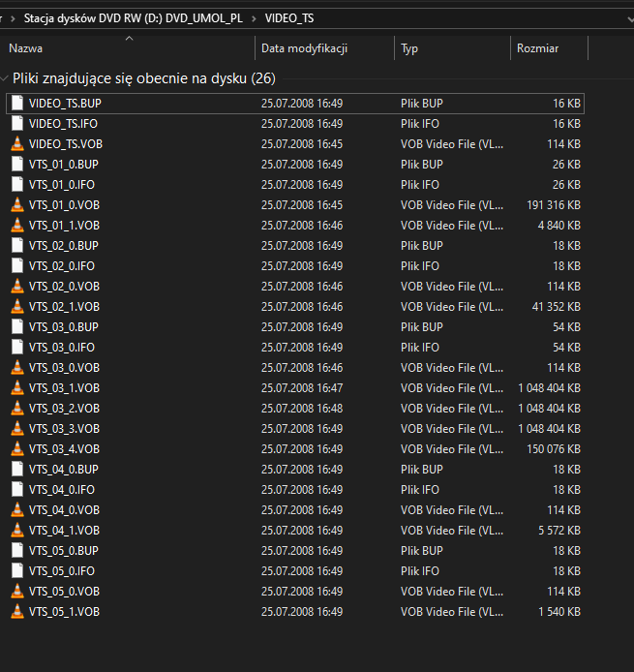The width and height of the screenshot is (634, 672).
Task: Select the VTS_03_0.IFO file icon
Action: coord(17,348)
